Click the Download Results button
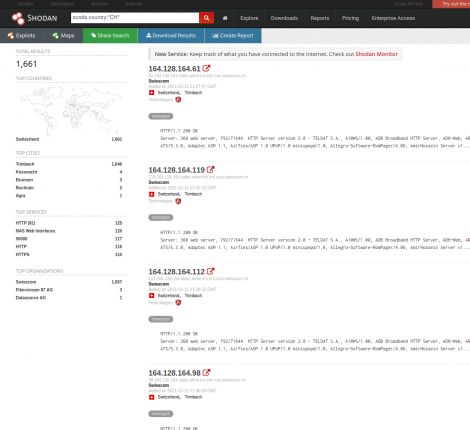Image resolution: width=470 pixels, height=430 pixels. point(171,36)
